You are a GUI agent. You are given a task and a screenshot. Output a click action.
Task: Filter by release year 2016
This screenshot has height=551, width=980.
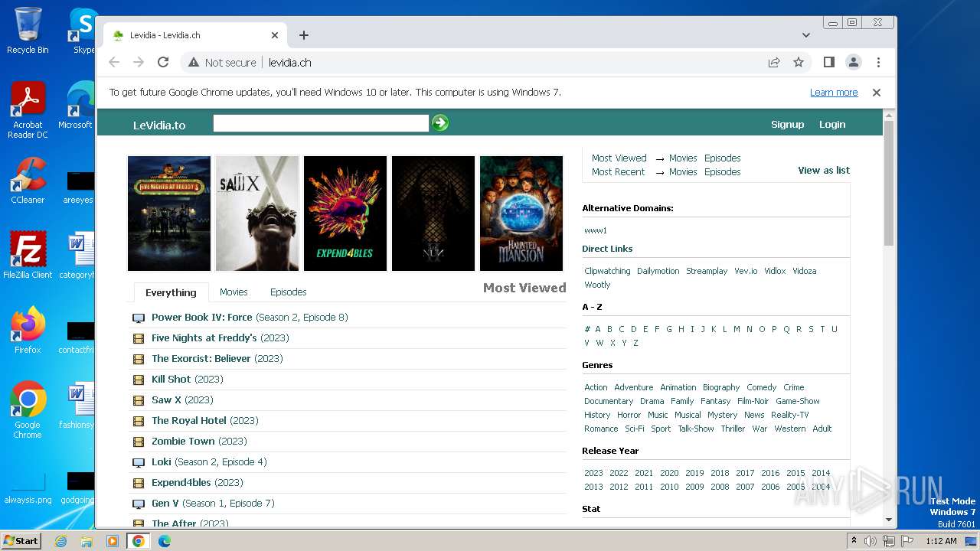click(x=770, y=473)
